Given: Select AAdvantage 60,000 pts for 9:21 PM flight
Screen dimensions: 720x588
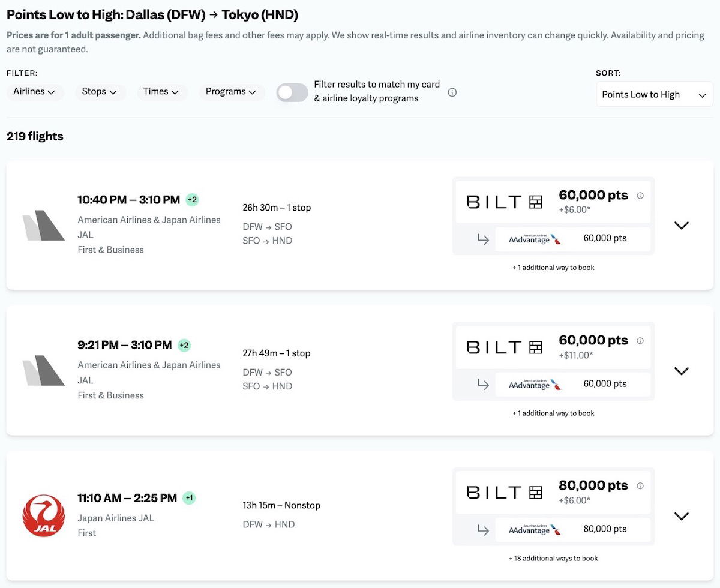Looking at the screenshot, I should coord(573,384).
